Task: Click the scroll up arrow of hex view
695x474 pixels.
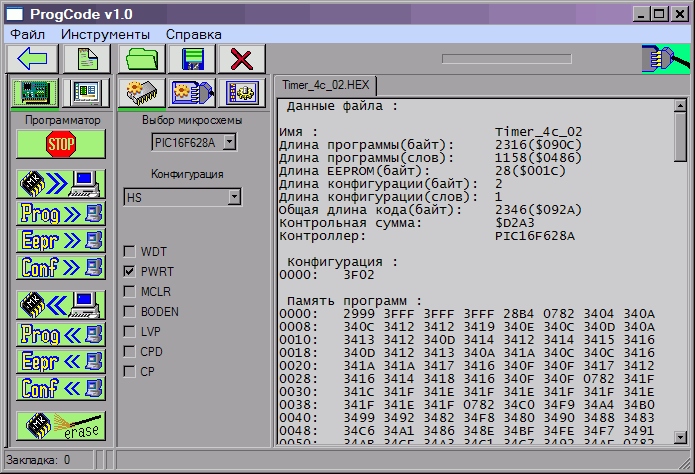Action: tap(680, 106)
